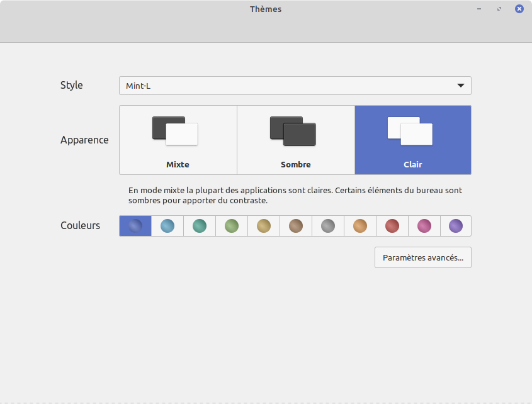Maximize the Thèmes window
This screenshot has width=532, height=404.
click(x=499, y=9)
